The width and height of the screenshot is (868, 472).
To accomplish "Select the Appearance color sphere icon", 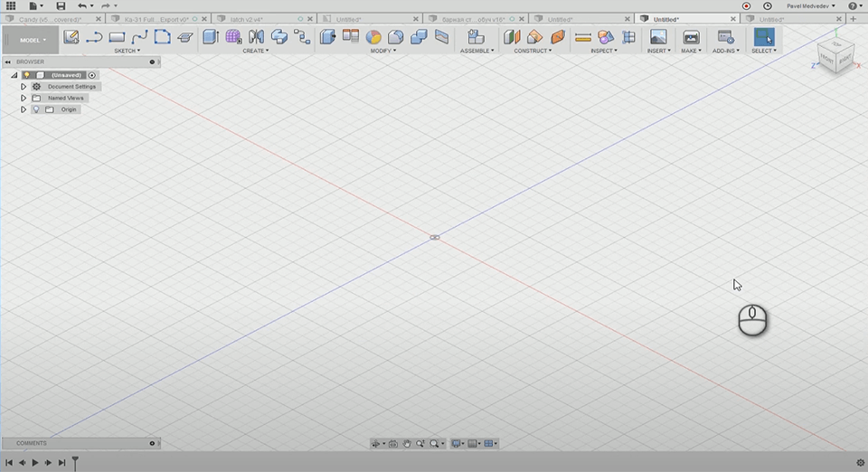I will [373, 37].
